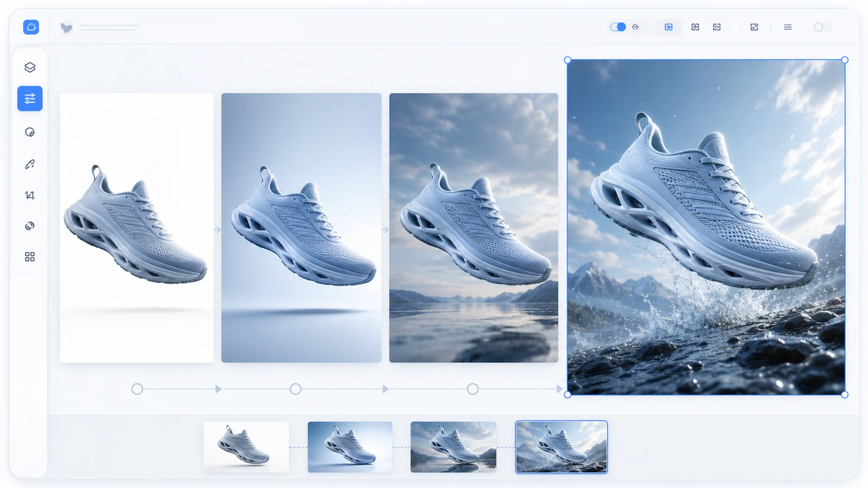Click the top-left corner handle of selected image
The height and width of the screenshot is (488, 868).
pyautogui.click(x=567, y=60)
